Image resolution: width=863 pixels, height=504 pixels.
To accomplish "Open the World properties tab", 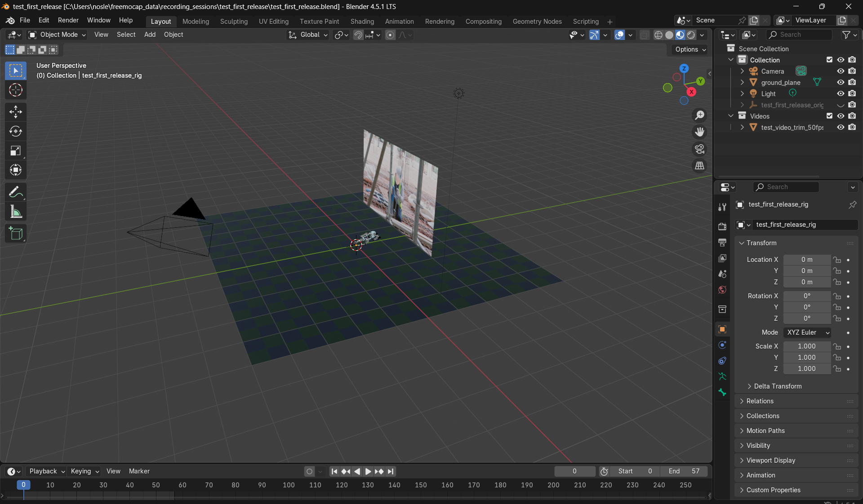I will (722, 290).
